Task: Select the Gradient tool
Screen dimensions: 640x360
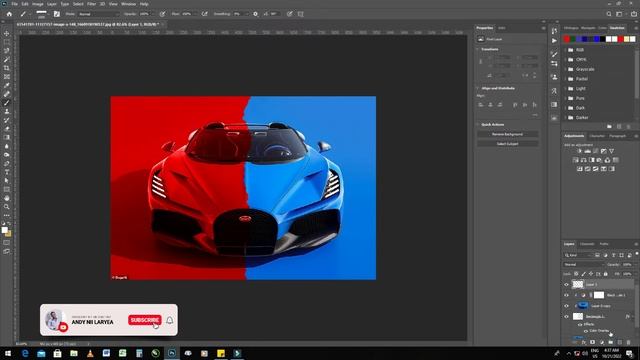Action: 7,137
